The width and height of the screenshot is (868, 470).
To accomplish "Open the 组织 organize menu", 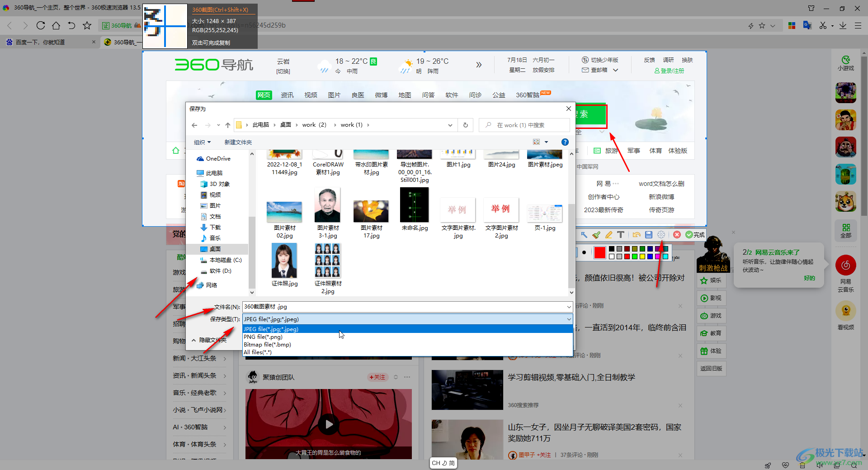I will (202, 142).
